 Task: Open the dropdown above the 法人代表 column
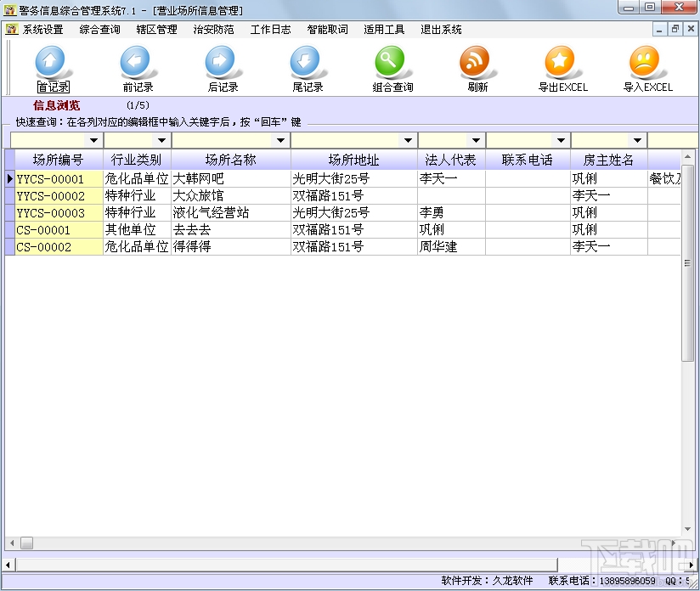pyautogui.click(x=474, y=139)
